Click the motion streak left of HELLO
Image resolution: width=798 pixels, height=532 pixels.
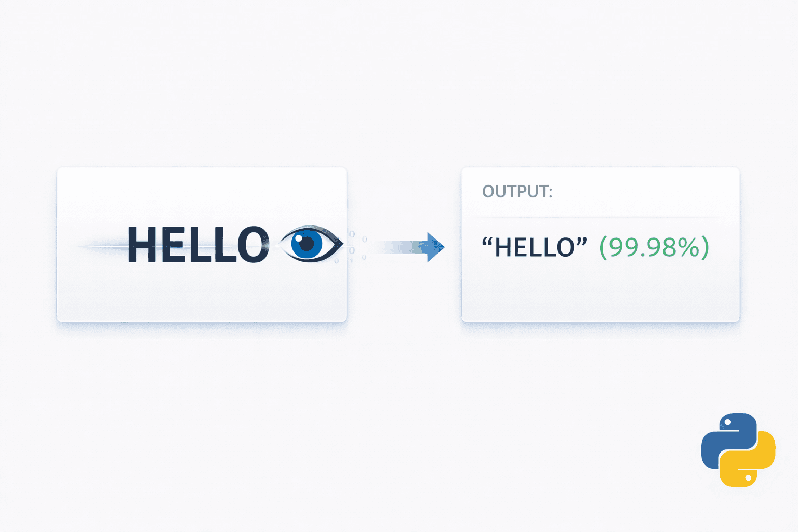pyautogui.click(x=103, y=247)
